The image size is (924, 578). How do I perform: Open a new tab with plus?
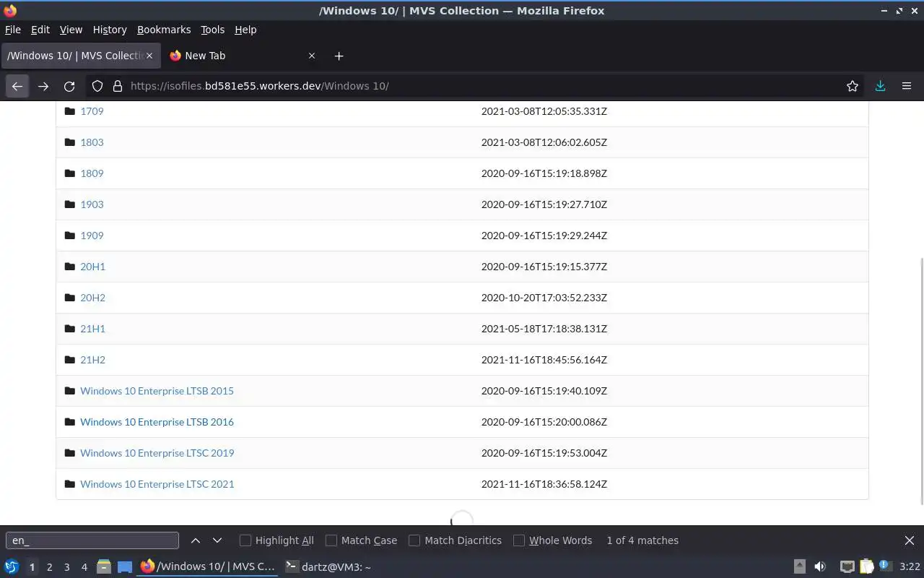[339, 56]
